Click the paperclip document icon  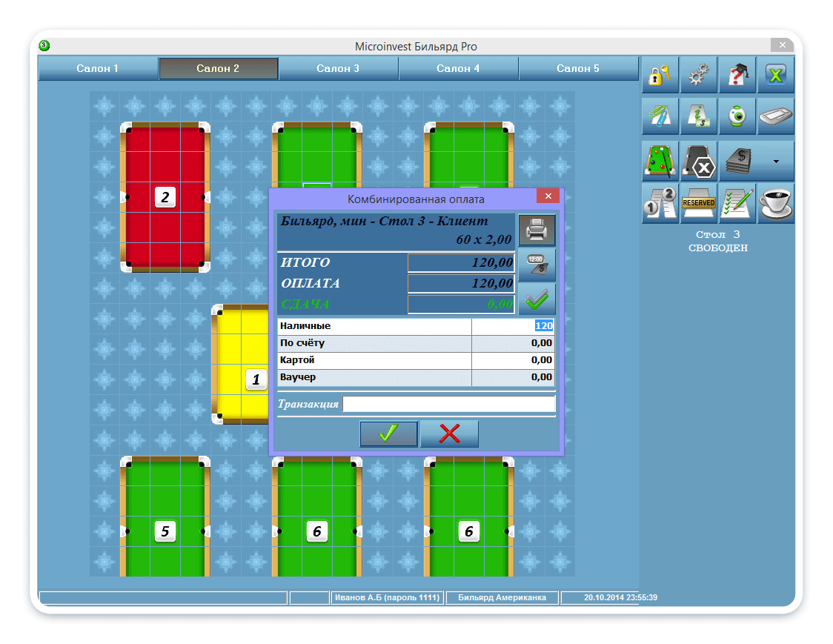[x=660, y=117]
